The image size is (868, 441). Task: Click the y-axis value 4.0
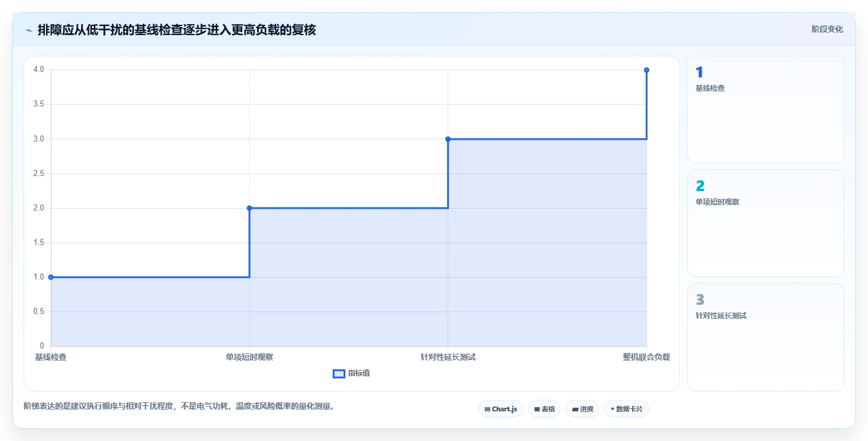tap(39, 70)
